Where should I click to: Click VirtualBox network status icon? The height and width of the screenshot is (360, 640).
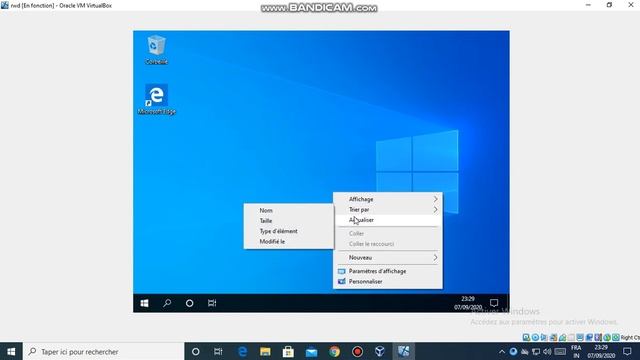tap(553, 337)
